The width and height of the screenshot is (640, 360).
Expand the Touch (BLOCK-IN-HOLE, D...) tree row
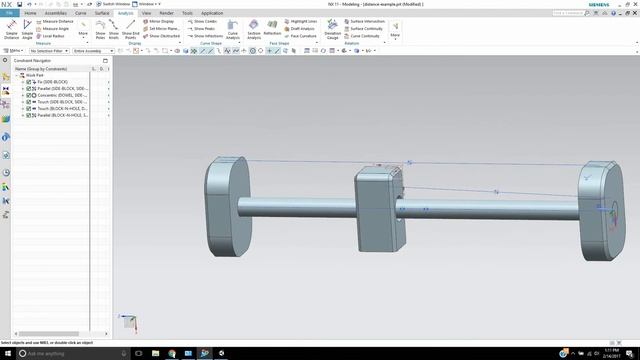[x=23, y=109]
